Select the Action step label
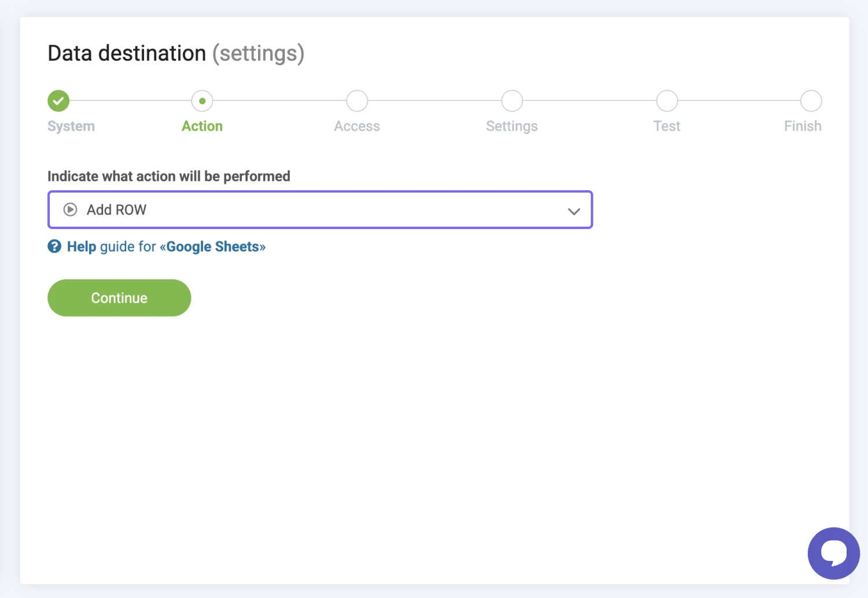 (202, 126)
